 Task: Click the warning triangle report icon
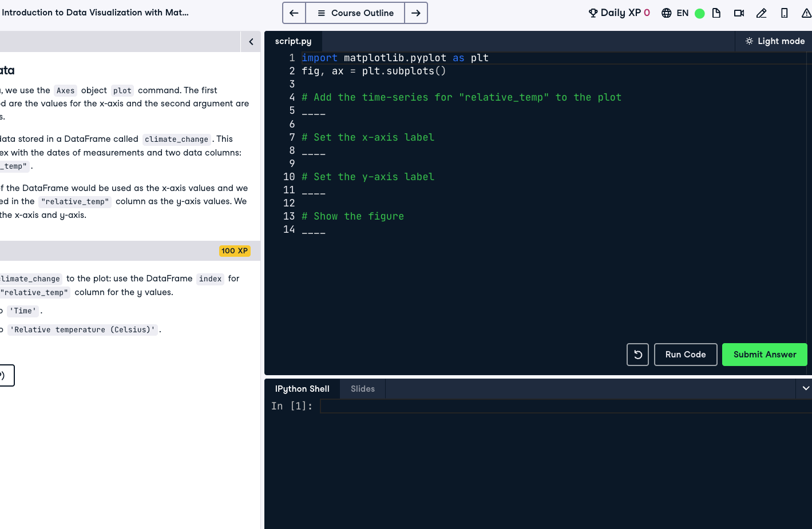coord(806,13)
